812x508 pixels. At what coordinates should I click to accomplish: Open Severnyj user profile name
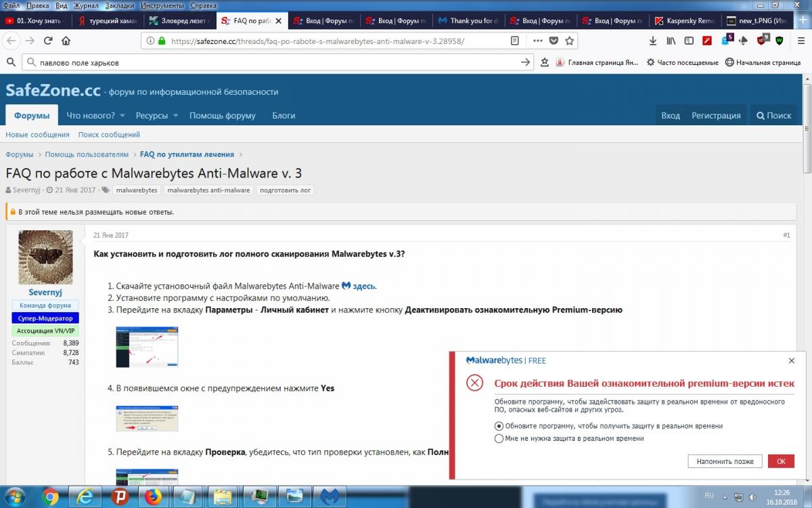[x=45, y=293]
